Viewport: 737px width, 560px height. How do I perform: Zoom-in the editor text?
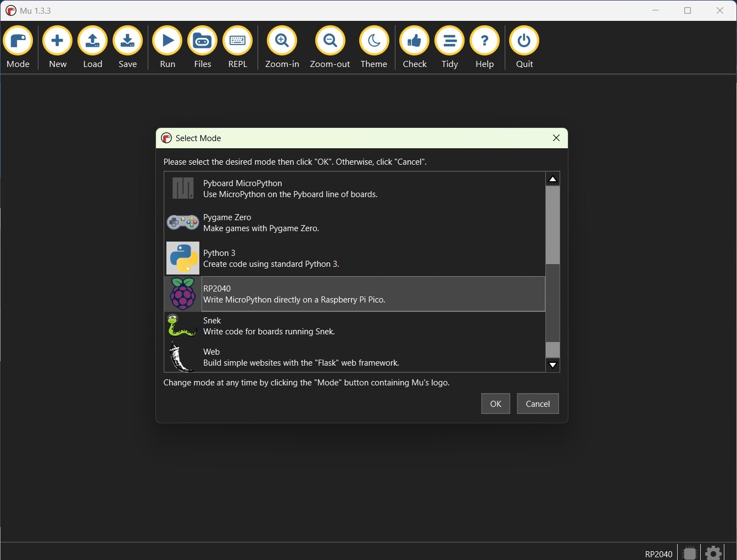(282, 48)
